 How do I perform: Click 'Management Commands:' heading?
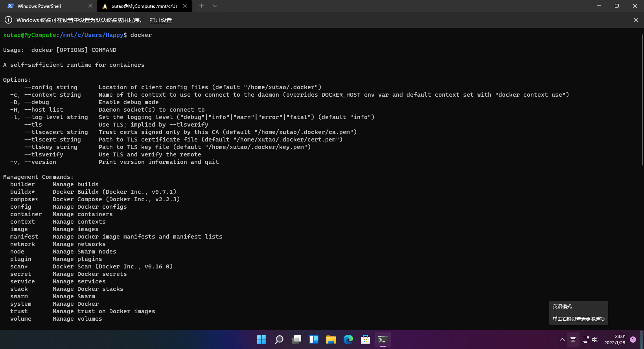coord(39,177)
